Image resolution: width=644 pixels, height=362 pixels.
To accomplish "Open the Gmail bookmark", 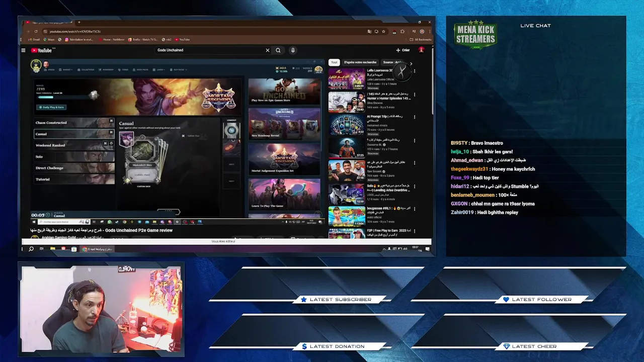I will [x=34, y=39].
